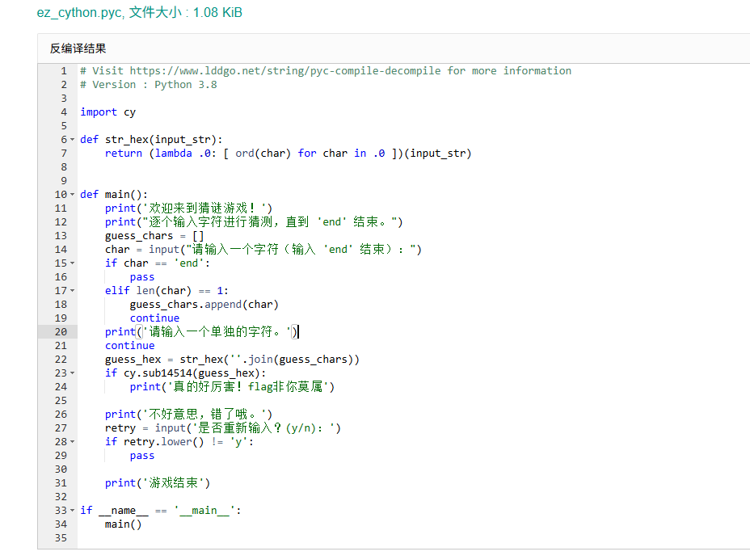Image resolution: width=750 pixels, height=560 pixels.
Task: Click the 反编译结果 panel header
Action: (x=78, y=48)
